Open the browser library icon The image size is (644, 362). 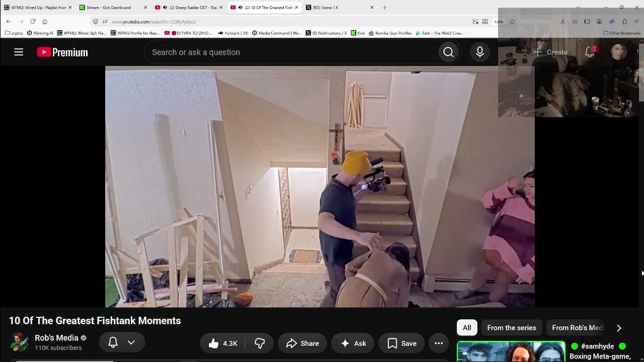575,22
